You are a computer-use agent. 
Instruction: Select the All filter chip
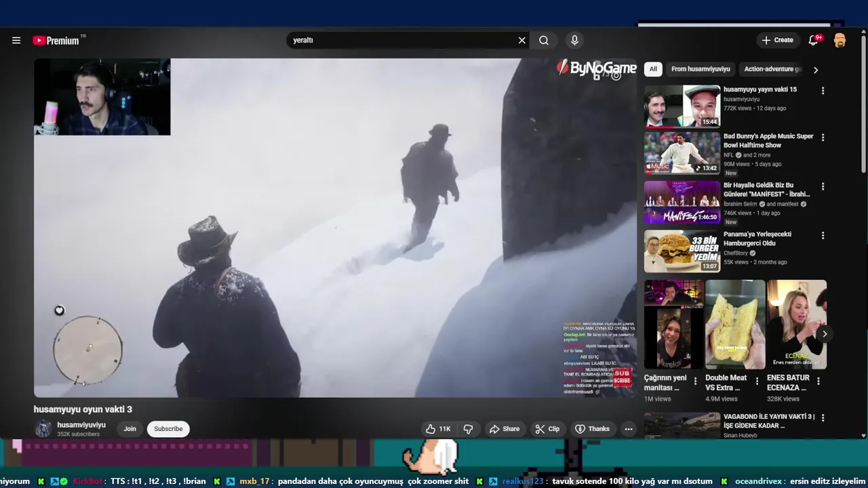click(x=653, y=69)
